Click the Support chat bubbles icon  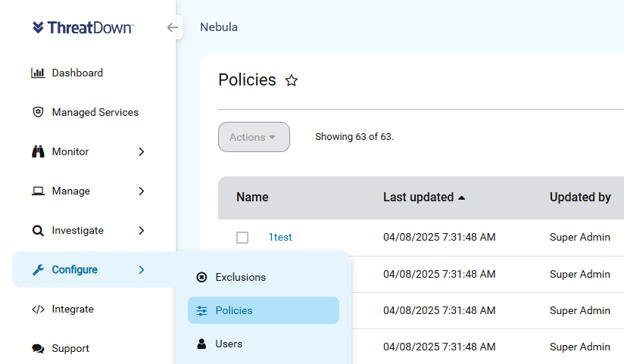38,348
